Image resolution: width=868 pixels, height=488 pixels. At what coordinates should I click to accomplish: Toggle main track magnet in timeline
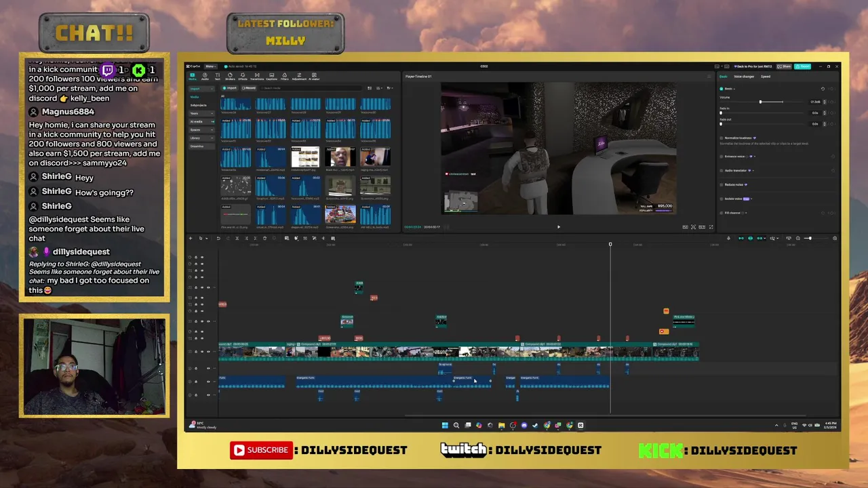(x=741, y=238)
